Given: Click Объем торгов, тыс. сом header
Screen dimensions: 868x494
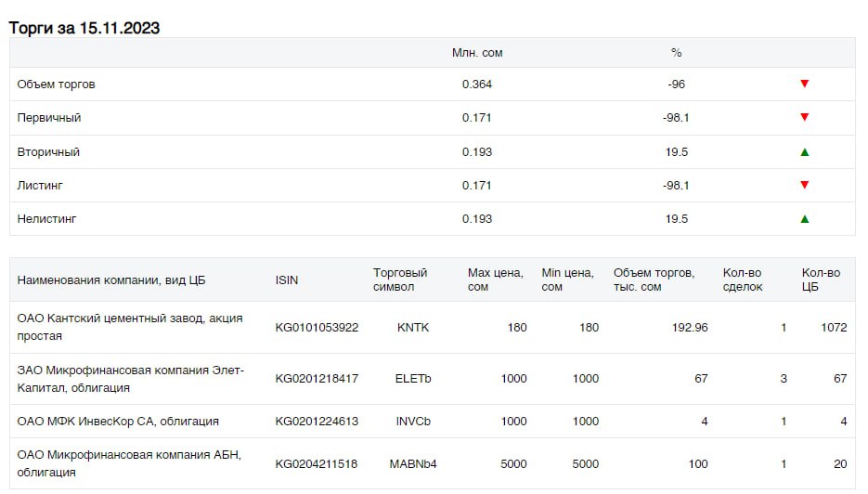Looking at the screenshot, I should (x=654, y=279).
